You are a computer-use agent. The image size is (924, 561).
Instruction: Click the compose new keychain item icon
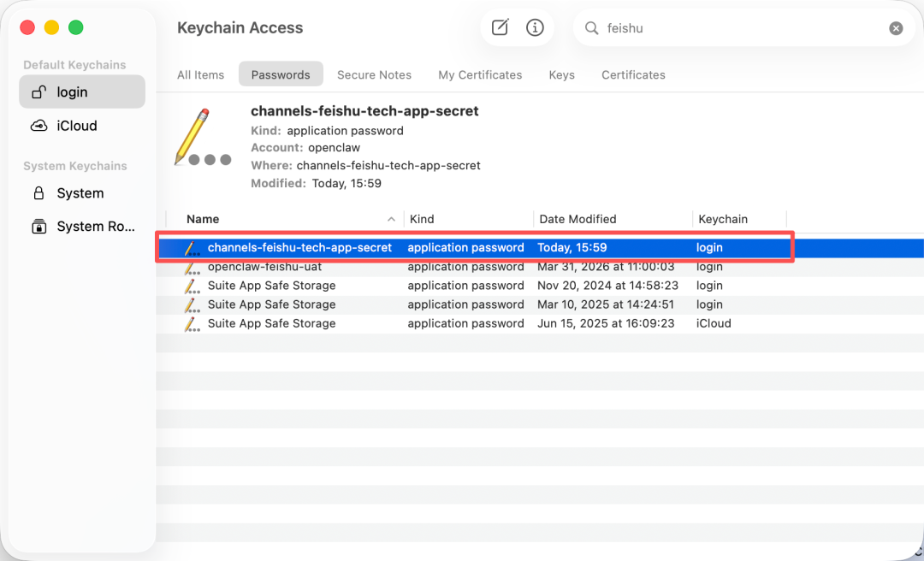pyautogui.click(x=500, y=27)
